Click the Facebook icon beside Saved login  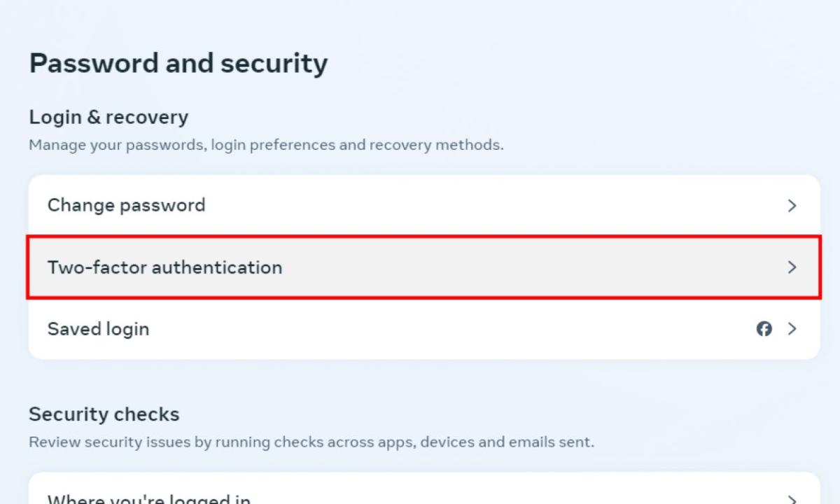(764, 329)
